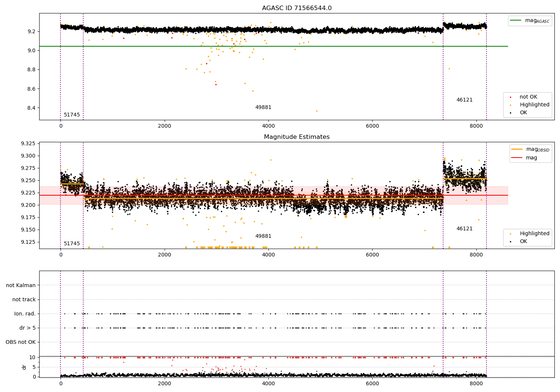This screenshot has width=560, height=392.
Task: Click the '6000' x-tick under the top plot
Action: coord(372,126)
